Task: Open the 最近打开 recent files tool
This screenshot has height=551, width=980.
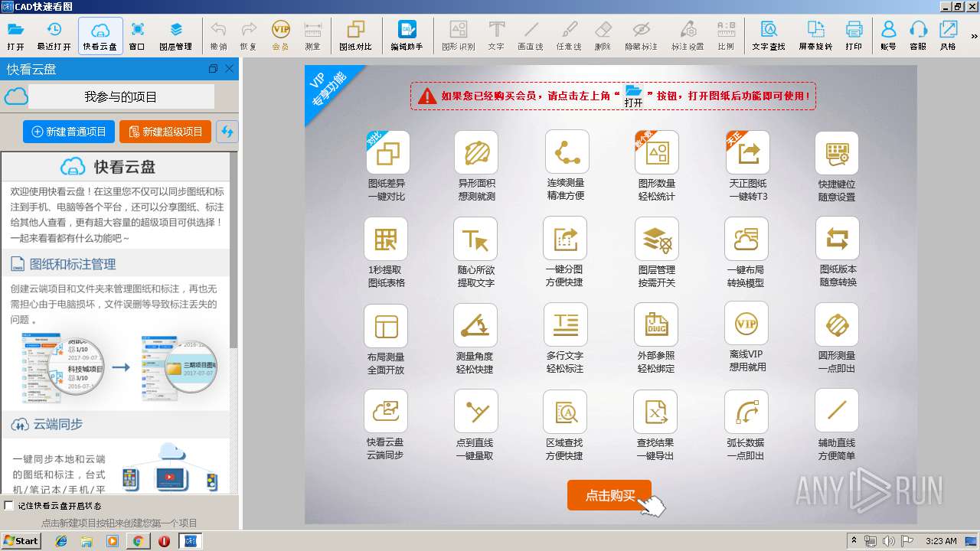Action: [54, 36]
